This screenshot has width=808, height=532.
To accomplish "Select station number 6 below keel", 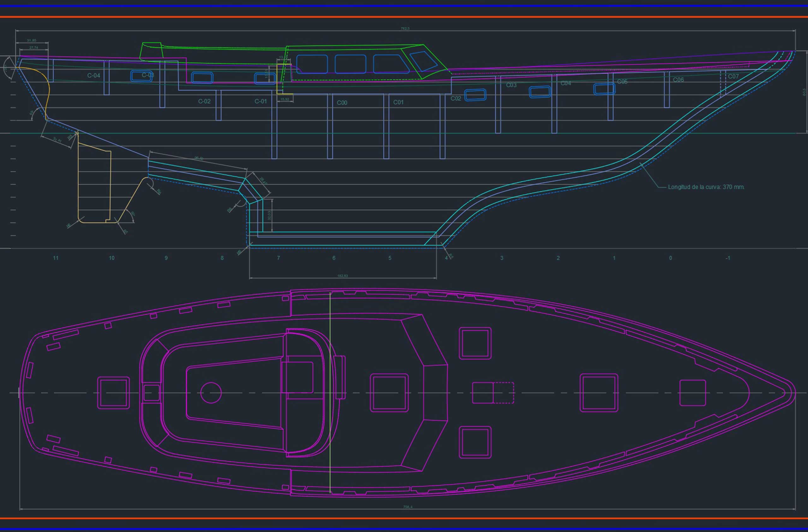I will pyautogui.click(x=334, y=258).
